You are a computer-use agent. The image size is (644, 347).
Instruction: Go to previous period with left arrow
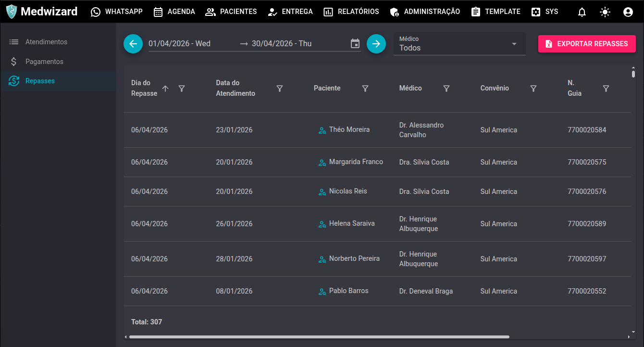pyautogui.click(x=133, y=44)
